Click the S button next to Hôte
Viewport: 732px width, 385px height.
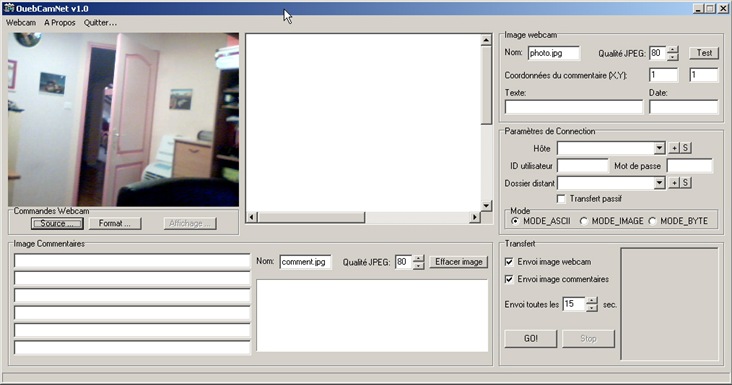click(x=685, y=148)
